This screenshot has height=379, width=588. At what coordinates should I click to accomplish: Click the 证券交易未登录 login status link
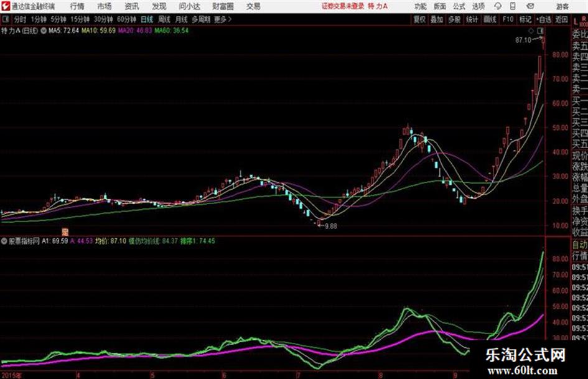pyautogui.click(x=343, y=6)
